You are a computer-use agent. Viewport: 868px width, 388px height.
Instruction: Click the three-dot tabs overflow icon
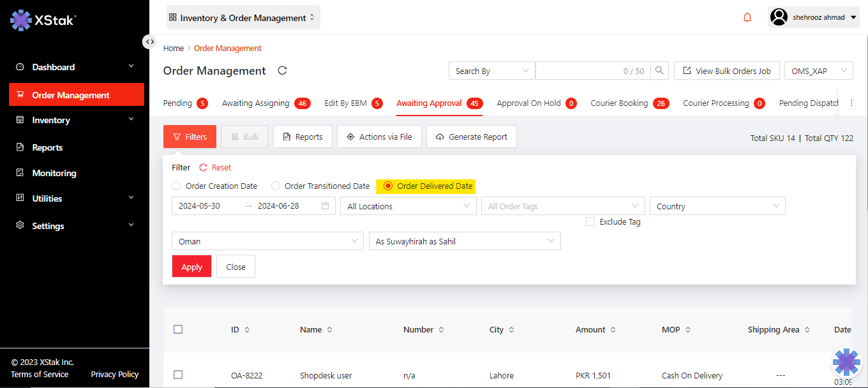851,103
